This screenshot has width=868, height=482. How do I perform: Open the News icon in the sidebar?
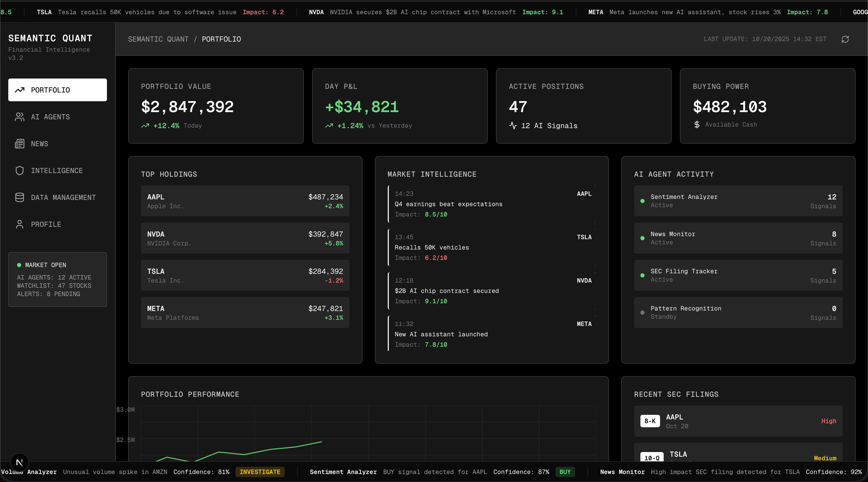click(x=20, y=144)
